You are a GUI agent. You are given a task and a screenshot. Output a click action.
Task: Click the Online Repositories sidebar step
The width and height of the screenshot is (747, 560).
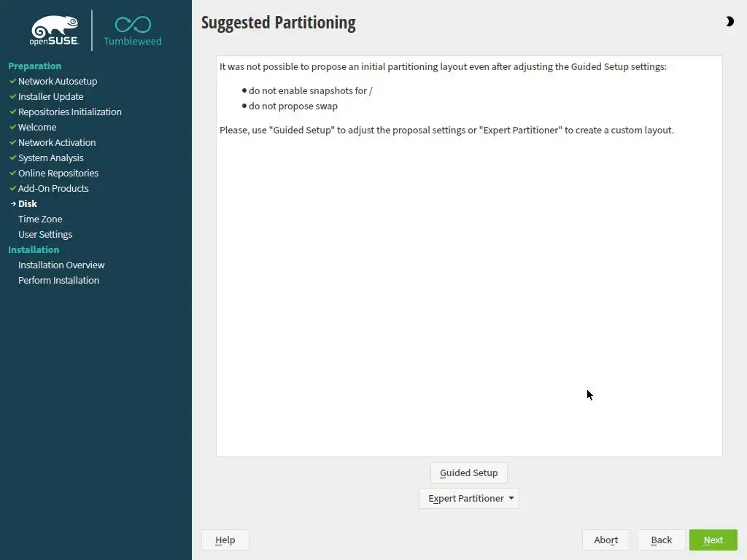(58, 173)
